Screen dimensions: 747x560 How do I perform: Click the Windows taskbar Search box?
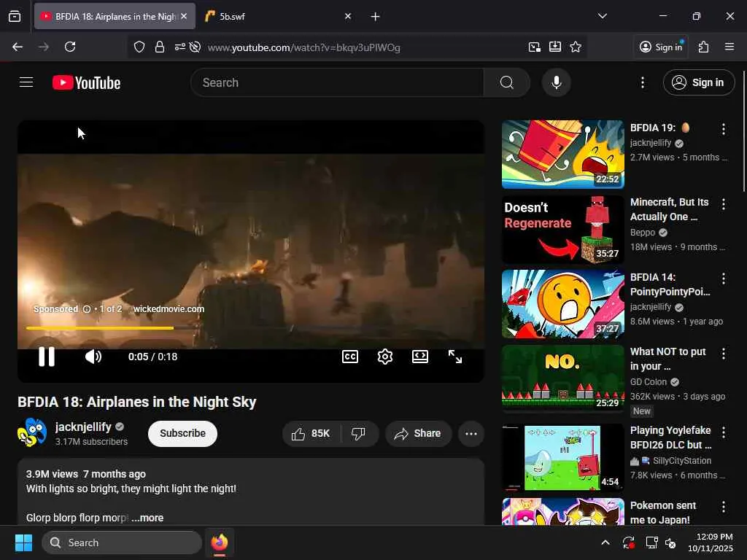pos(122,542)
